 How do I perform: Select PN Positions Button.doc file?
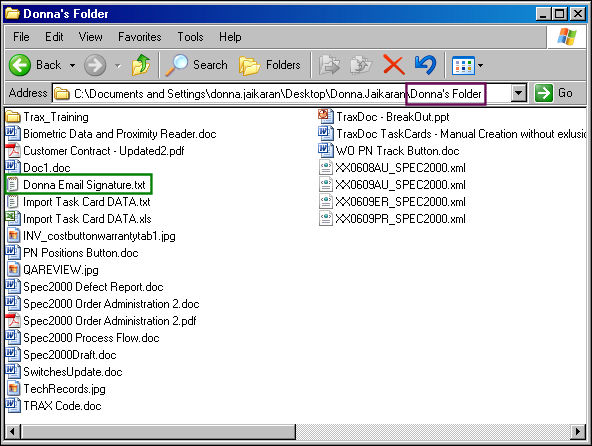(x=72, y=253)
